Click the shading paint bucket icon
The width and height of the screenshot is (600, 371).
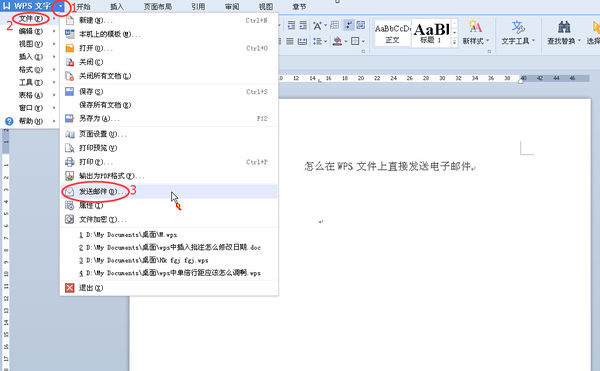pyautogui.click(x=337, y=41)
